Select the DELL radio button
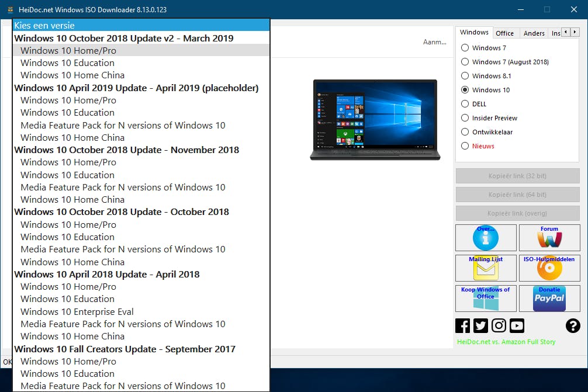Viewport: 588px width, 392px height. coord(473,104)
